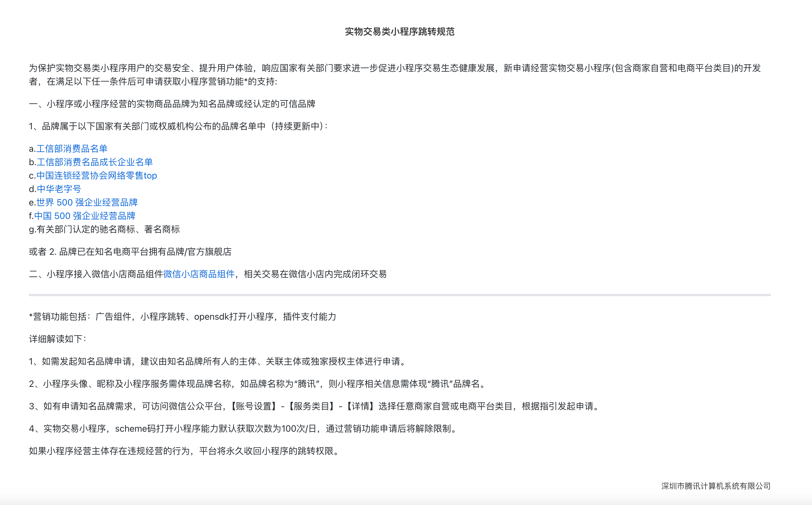Click the 中国连锁经营协会网络零售top link
812x505 pixels.
click(x=97, y=175)
